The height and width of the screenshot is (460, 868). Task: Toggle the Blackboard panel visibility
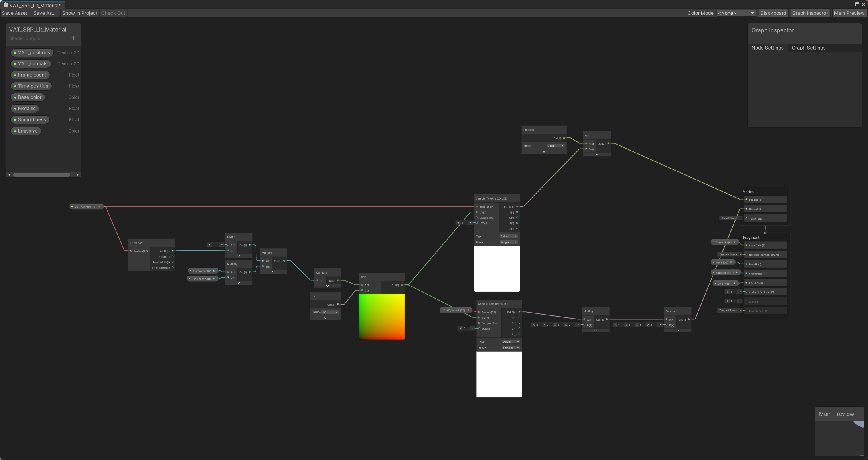click(773, 13)
